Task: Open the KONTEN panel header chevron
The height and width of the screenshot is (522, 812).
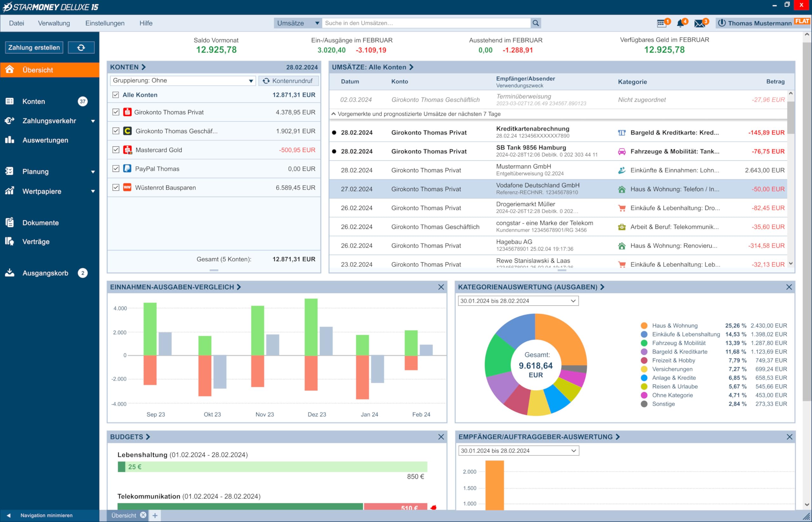Action: 144,67
